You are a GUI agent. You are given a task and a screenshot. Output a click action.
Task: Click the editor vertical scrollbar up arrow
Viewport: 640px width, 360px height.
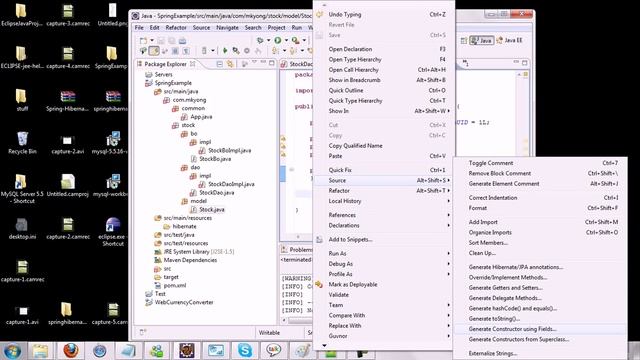(519, 74)
